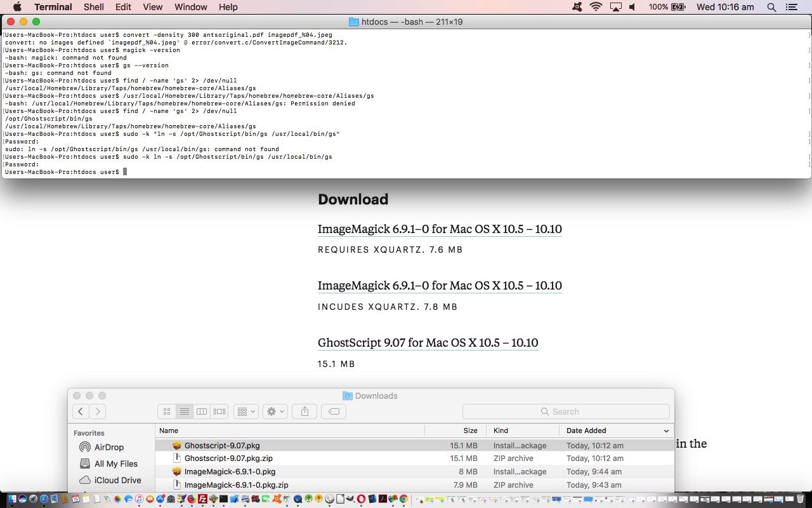Switch Finder to list view

tap(184, 411)
